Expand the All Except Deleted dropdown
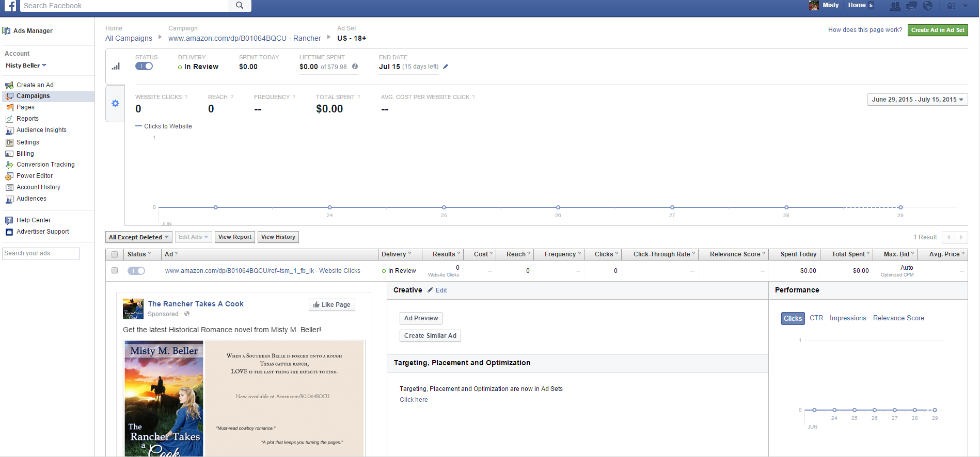Image resolution: width=980 pixels, height=457 pixels. (x=139, y=237)
